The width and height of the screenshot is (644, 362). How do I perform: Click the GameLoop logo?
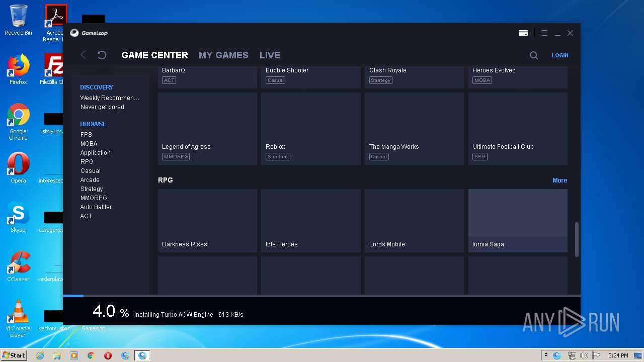(89, 33)
